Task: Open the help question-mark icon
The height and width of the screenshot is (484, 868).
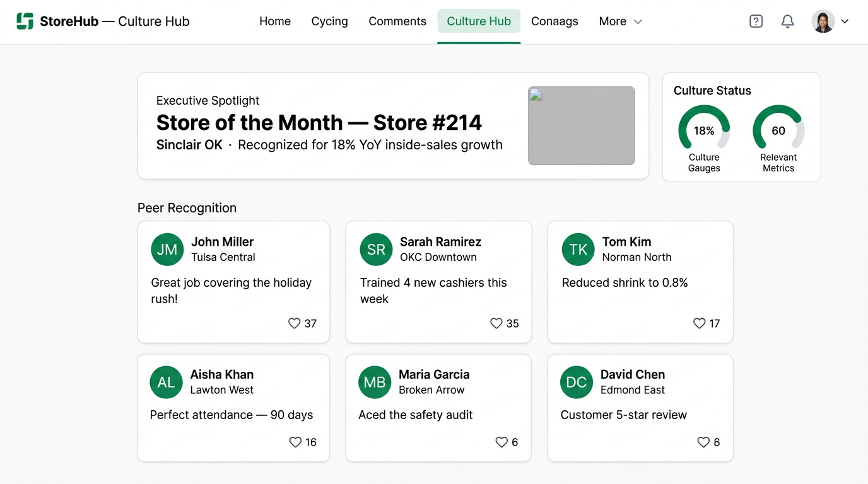Action: pyautogui.click(x=756, y=21)
